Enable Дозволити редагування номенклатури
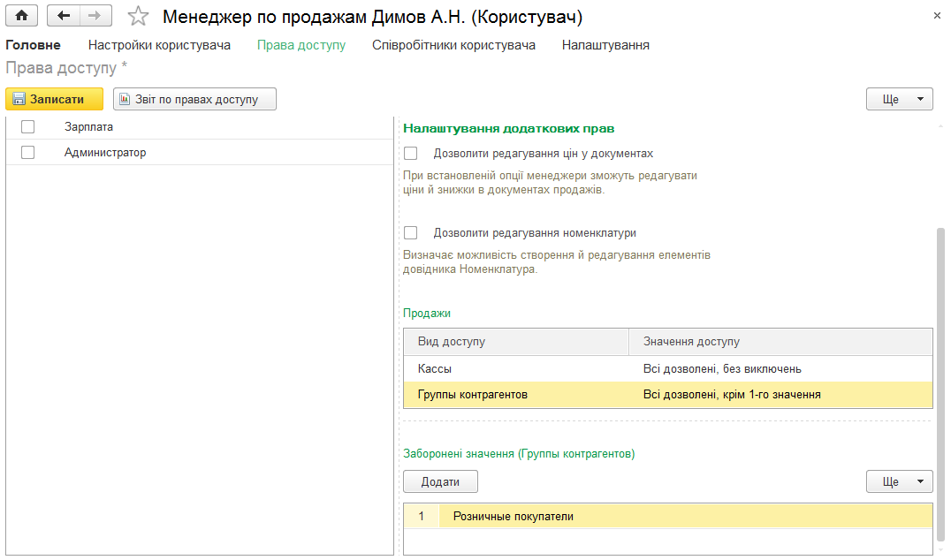The image size is (951, 560). click(411, 232)
